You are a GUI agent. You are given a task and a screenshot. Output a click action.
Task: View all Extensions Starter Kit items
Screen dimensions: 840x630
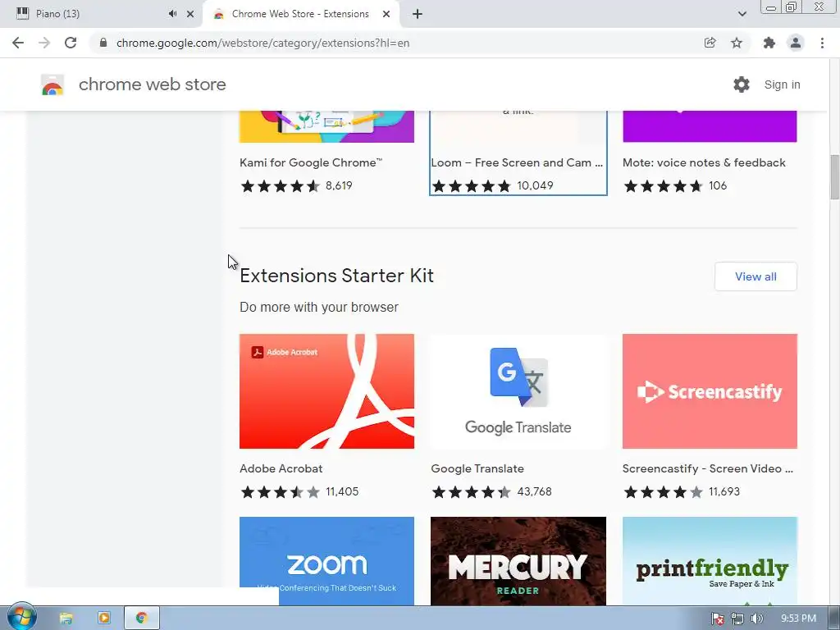click(756, 276)
